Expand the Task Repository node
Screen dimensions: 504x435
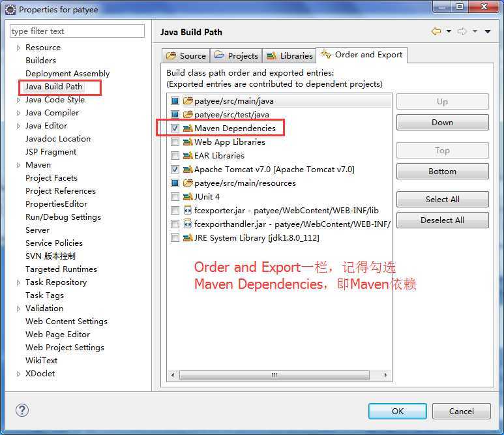18,282
